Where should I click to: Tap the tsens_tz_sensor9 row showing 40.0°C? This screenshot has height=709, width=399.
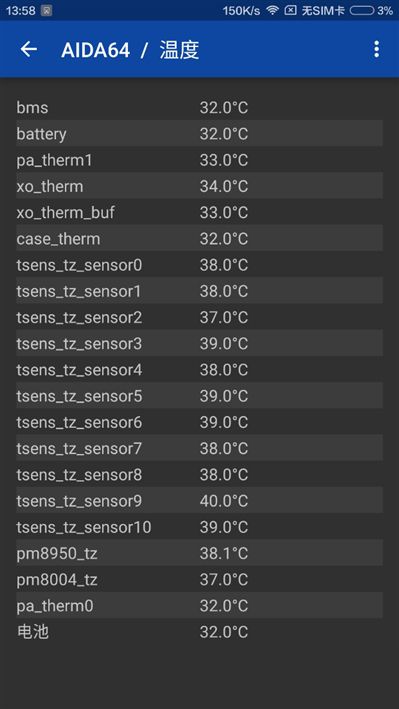[x=200, y=501]
